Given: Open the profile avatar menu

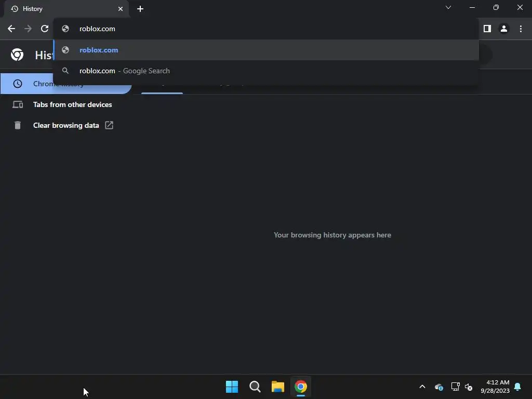Looking at the screenshot, I should [x=504, y=29].
